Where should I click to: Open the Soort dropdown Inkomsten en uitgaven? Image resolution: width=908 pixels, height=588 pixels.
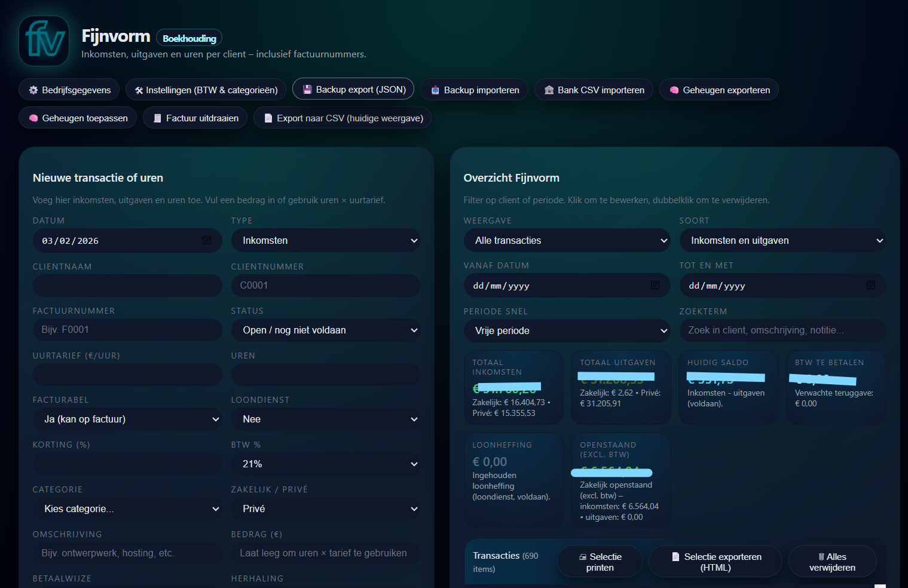pyautogui.click(x=782, y=240)
